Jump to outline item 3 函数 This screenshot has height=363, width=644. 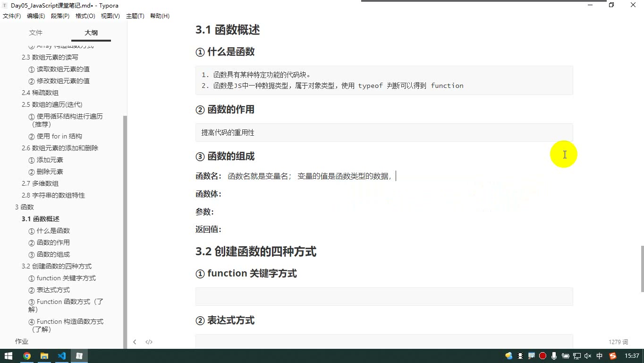(x=25, y=207)
